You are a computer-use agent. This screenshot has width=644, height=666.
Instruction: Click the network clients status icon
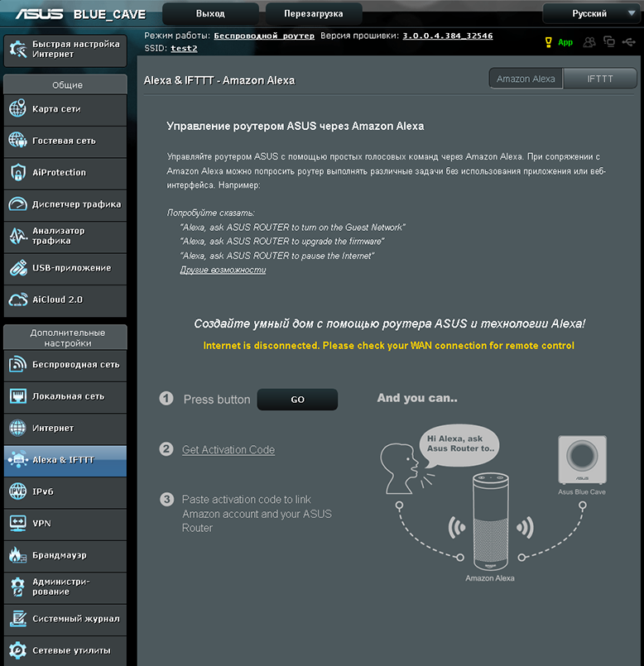click(609, 41)
